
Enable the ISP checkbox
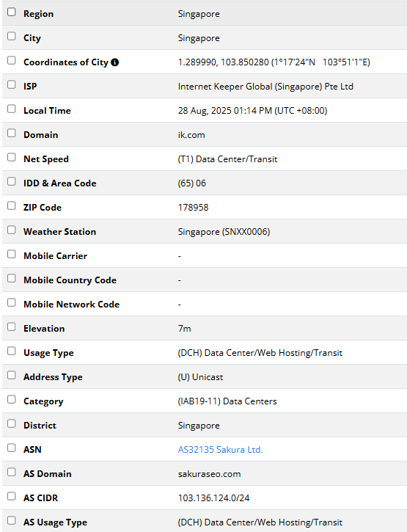(x=12, y=84)
